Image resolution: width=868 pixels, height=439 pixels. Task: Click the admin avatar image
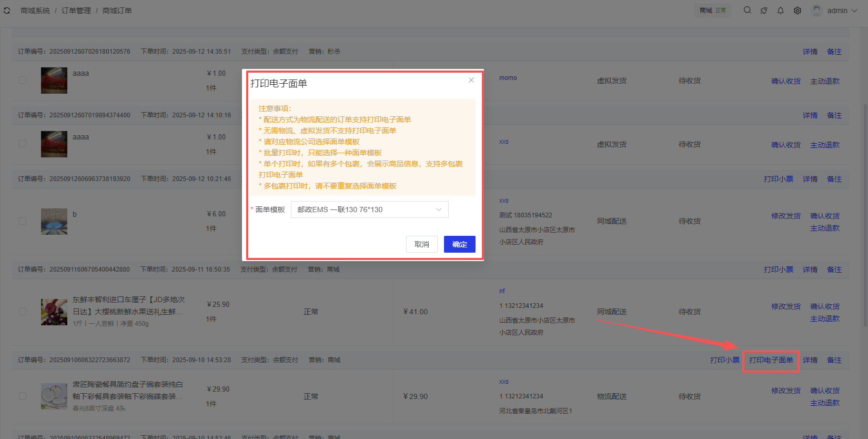816,11
